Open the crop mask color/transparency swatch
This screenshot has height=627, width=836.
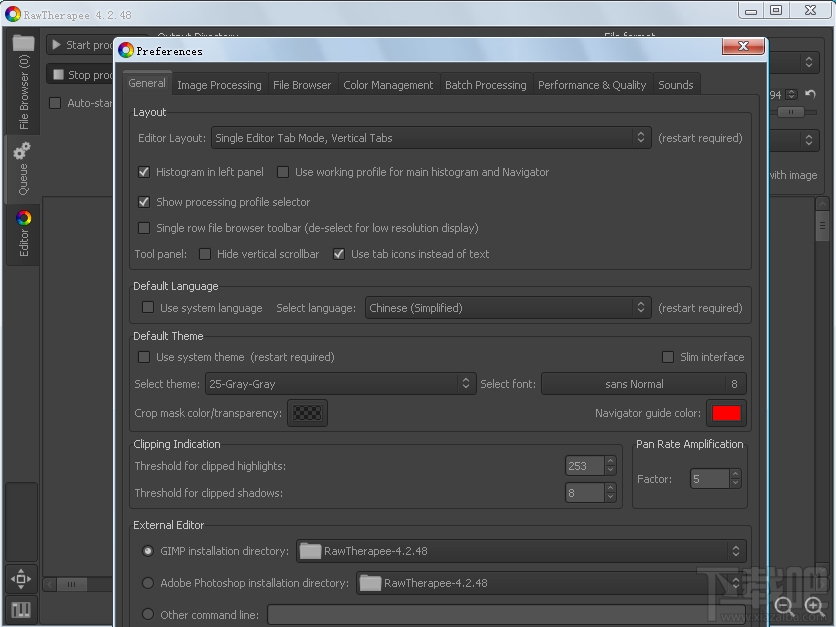(308, 413)
